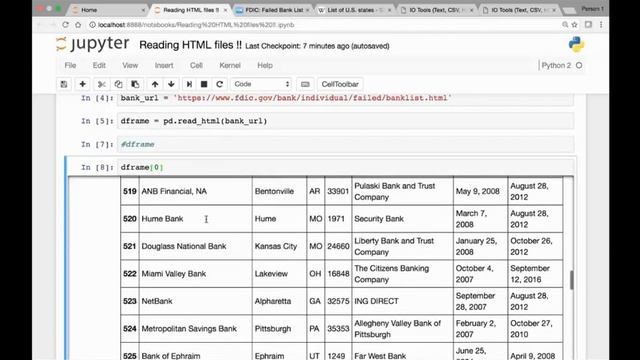Image resolution: width=640 pixels, height=360 pixels.
Task: Switch to the FDIC: Failed Bank List tab
Action: click(273, 10)
